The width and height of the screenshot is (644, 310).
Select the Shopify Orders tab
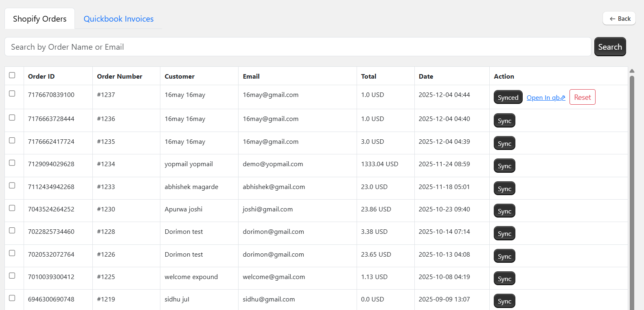click(x=39, y=19)
